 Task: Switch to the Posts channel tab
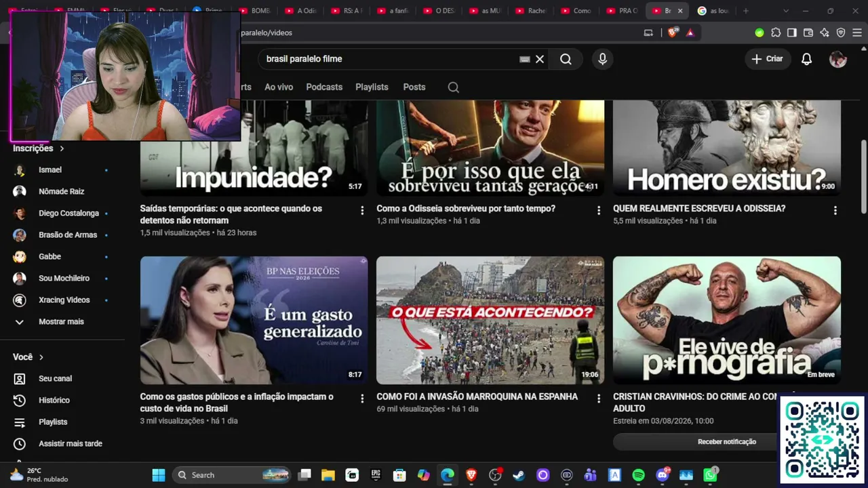coord(414,87)
